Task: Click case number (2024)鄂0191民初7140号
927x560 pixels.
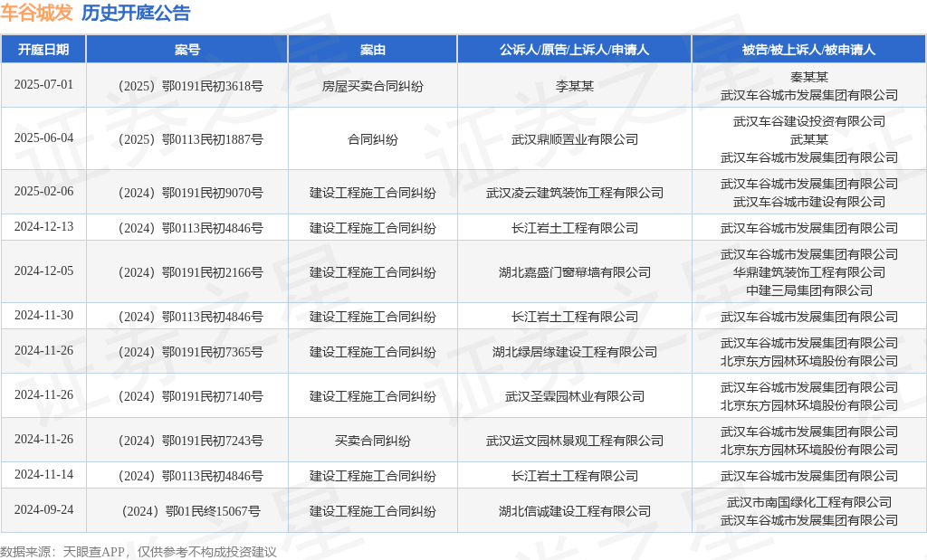Action: pyautogui.click(x=190, y=396)
